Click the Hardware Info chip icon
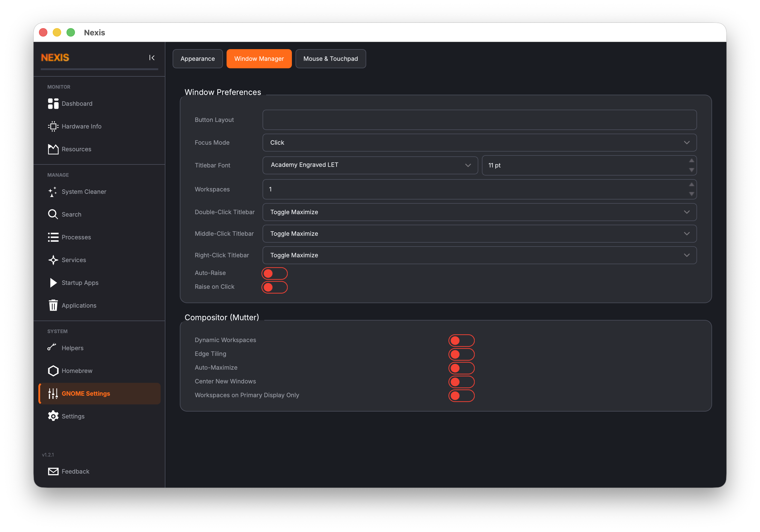 (53, 126)
